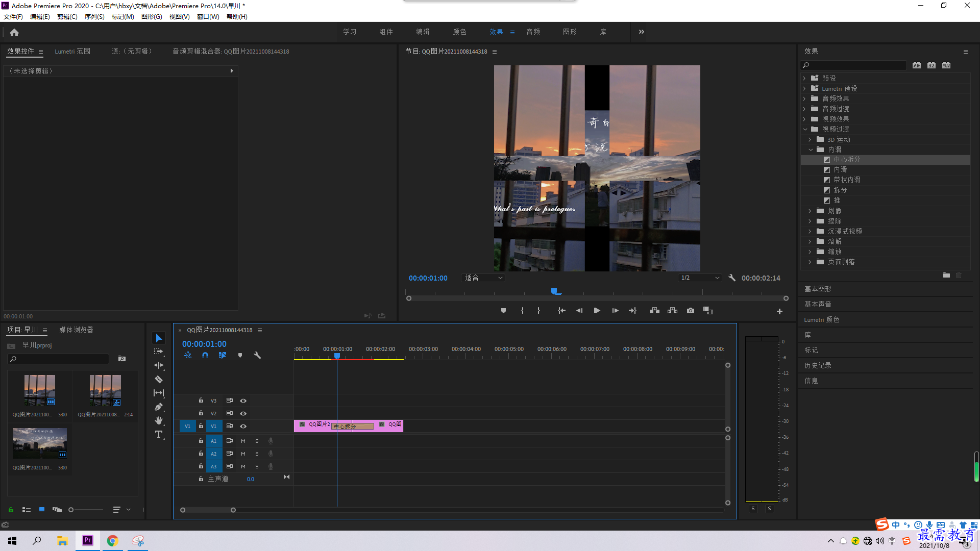The width and height of the screenshot is (980, 551).
Task: Step forward one frame in Program monitor
Action: [615, 311]
